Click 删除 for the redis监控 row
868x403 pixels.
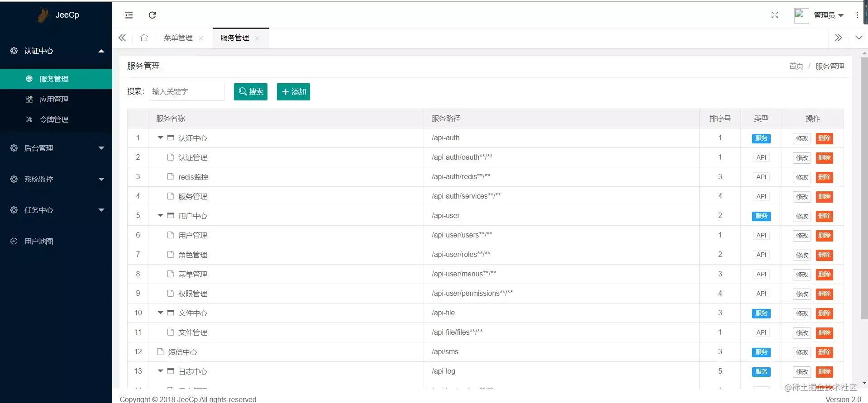tap(824, 177)
